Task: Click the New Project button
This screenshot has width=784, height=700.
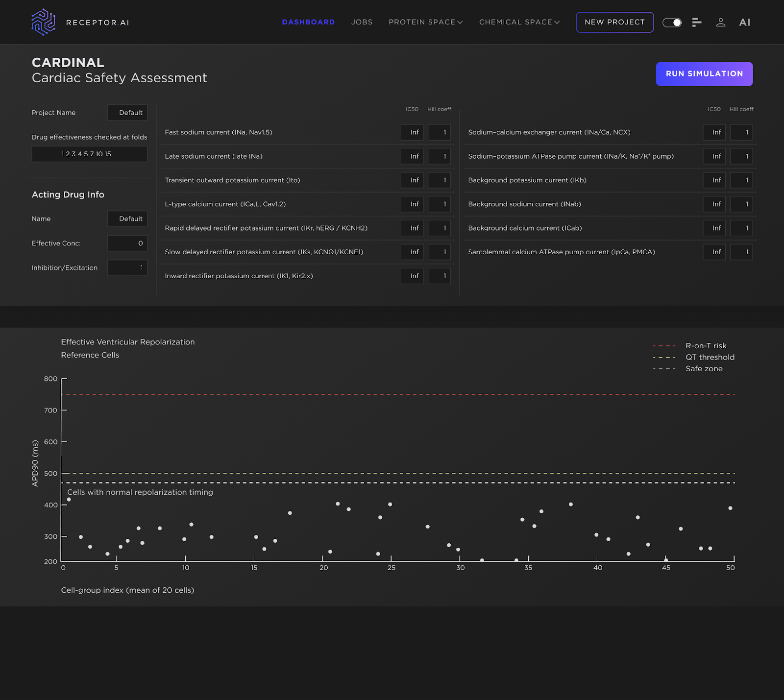Action: 614,23
